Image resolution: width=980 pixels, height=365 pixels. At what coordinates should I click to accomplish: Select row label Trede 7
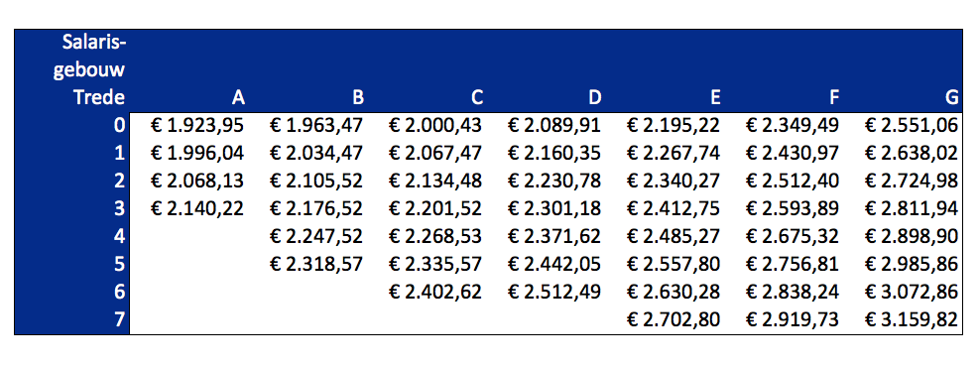coord(119,320)
